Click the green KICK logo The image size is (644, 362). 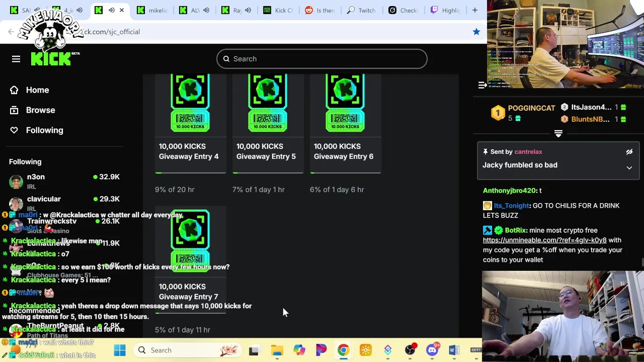tap(51, 59)
